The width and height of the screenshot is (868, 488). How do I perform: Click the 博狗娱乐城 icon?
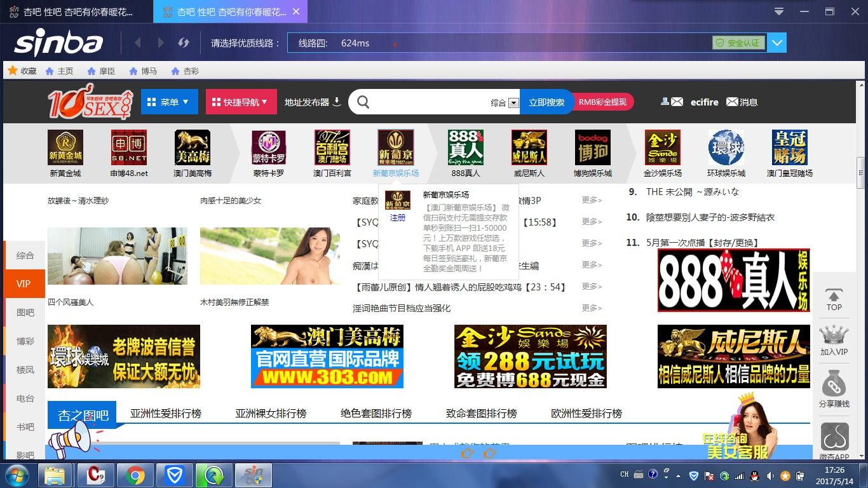coord(593,147)
